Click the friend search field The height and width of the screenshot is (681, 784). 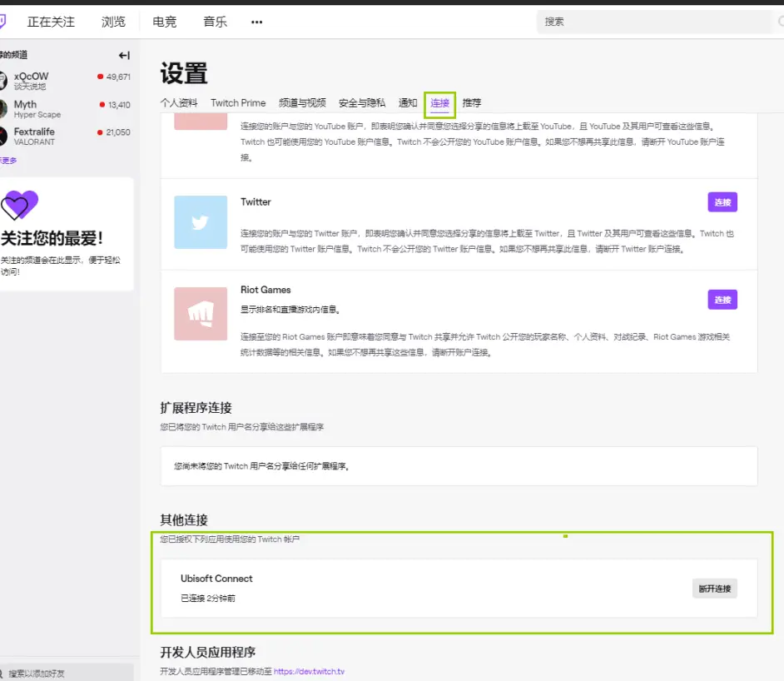pyautogui.click(x=67, y=673)
